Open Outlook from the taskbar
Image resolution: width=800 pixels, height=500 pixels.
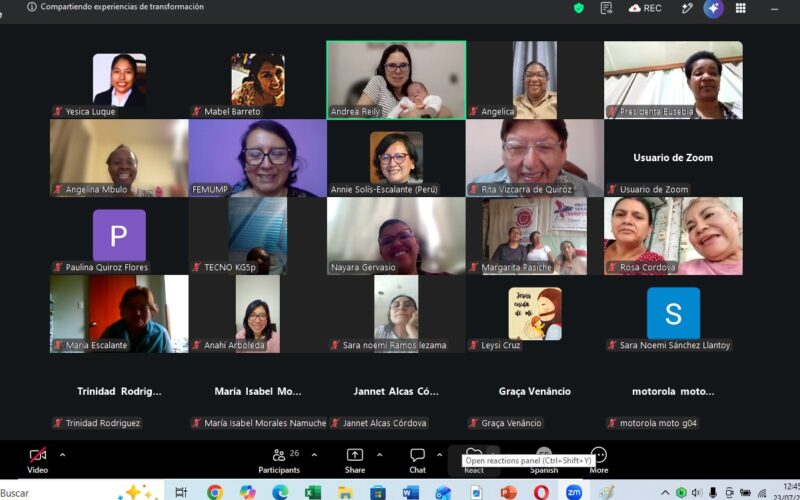pos(443,492)
